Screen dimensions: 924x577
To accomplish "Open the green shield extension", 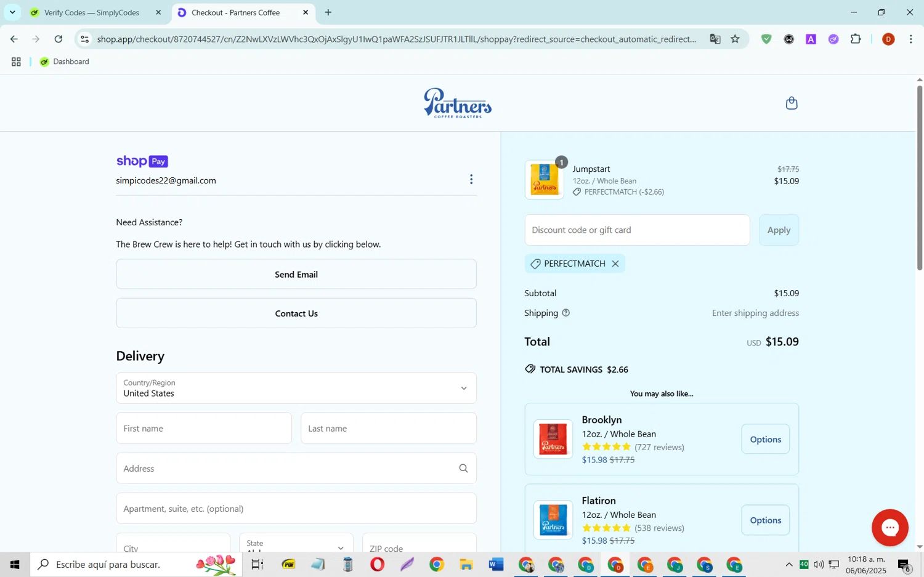I will click(766, 39).
